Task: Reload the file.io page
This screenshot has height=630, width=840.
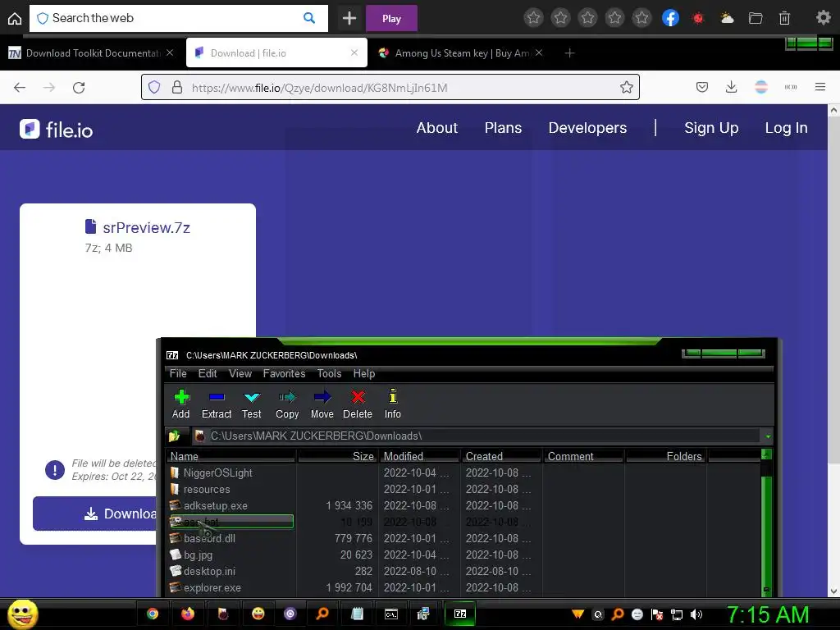Action: 79,87
